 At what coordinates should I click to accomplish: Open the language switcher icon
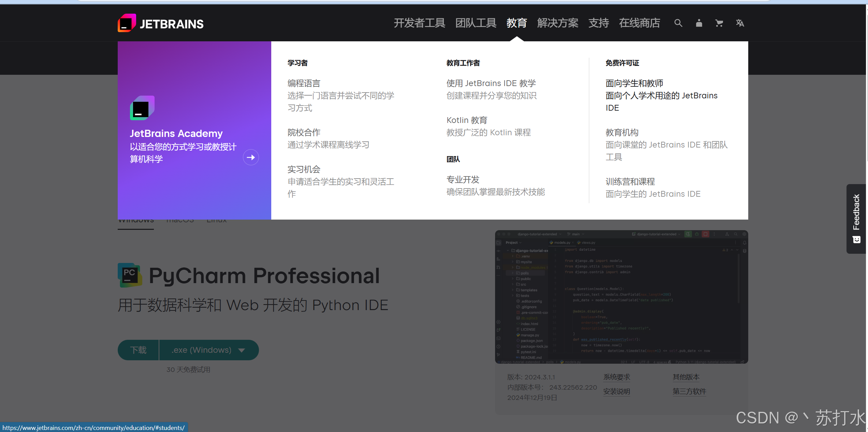pyautogui.click(x=740, y=23)
